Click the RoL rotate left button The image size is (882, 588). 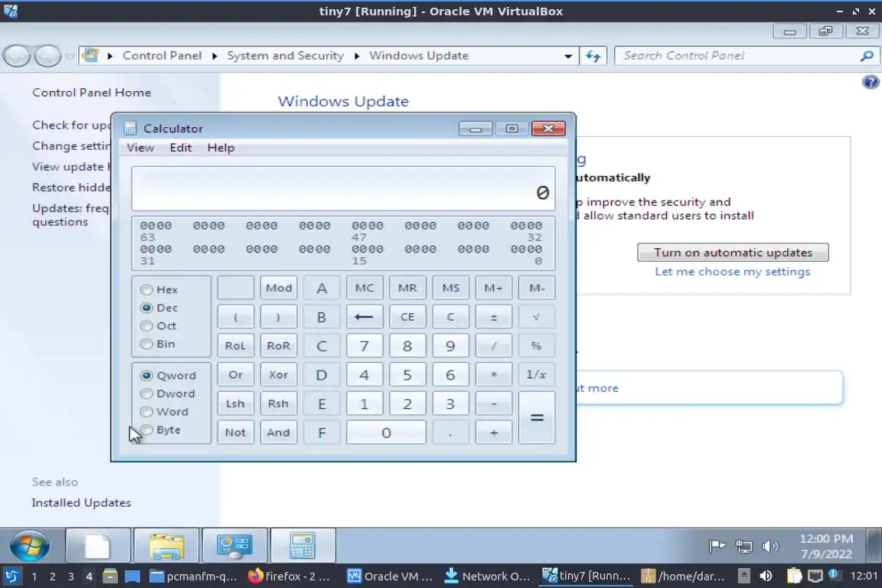tap(235, 345)
